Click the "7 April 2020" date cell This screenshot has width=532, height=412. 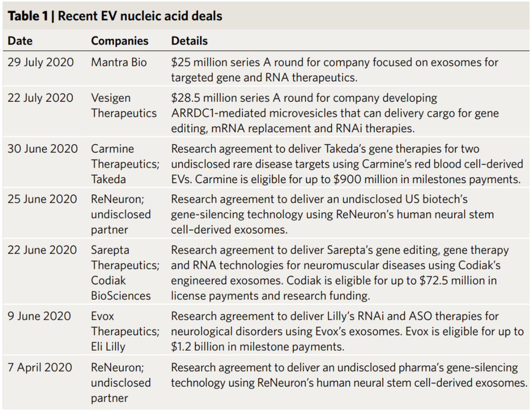tap(39, 367)
